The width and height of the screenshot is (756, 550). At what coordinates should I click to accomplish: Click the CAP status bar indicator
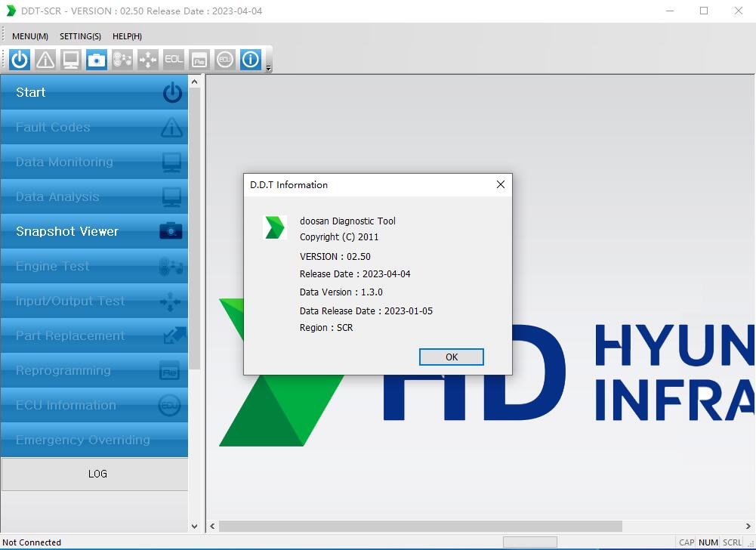(687, 542)
